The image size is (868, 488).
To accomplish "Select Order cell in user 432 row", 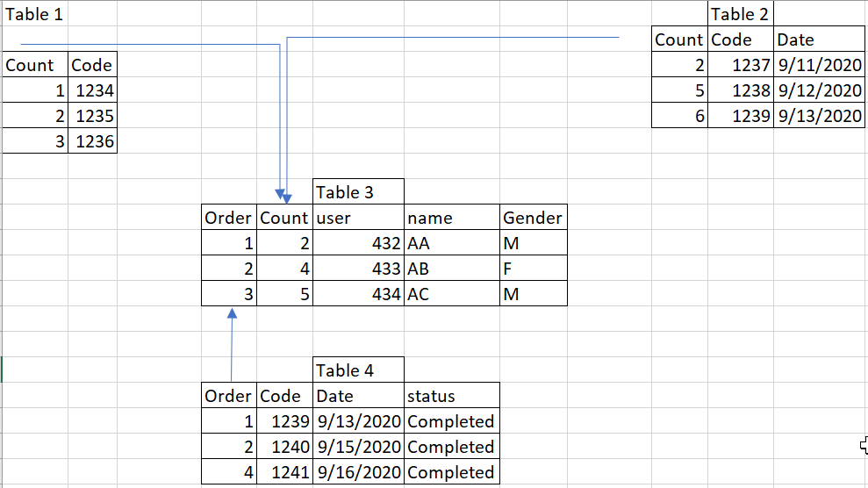I will point(228,243).
